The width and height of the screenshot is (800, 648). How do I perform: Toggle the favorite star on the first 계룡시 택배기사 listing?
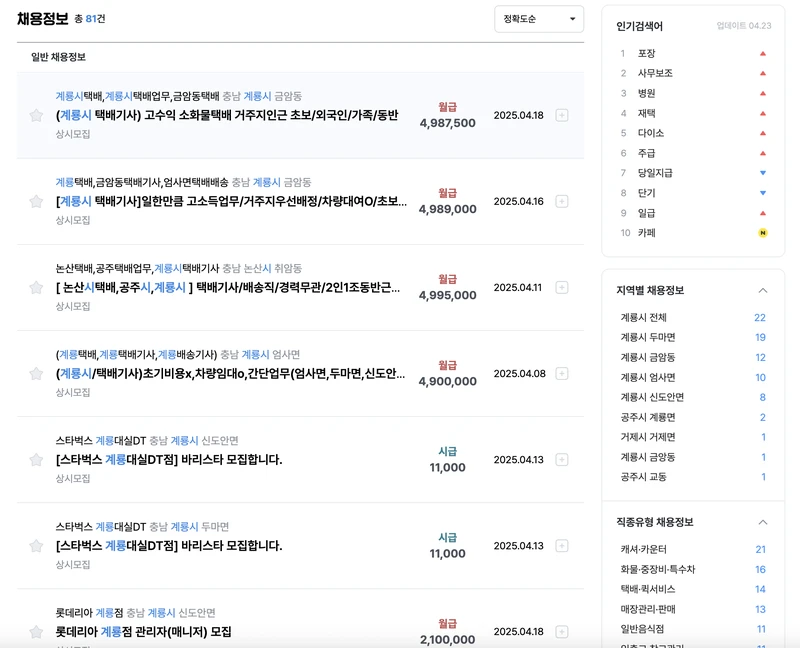pyautogui.click(x=34, y=115)
